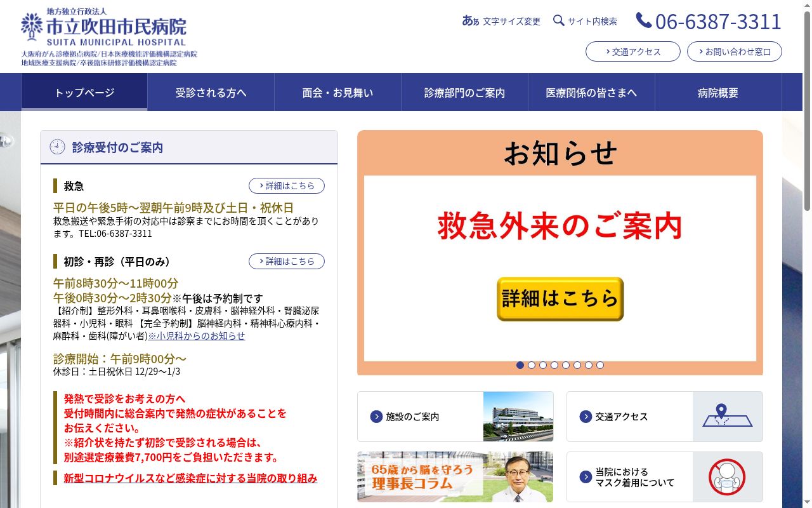Click the 交通アクセス header button

point(633,51)
